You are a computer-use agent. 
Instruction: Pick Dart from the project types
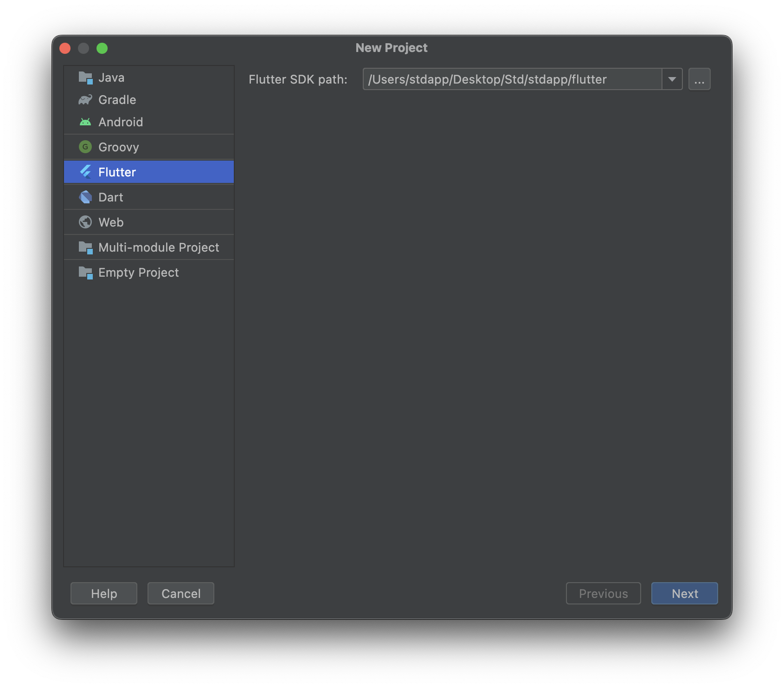[149, 197]
